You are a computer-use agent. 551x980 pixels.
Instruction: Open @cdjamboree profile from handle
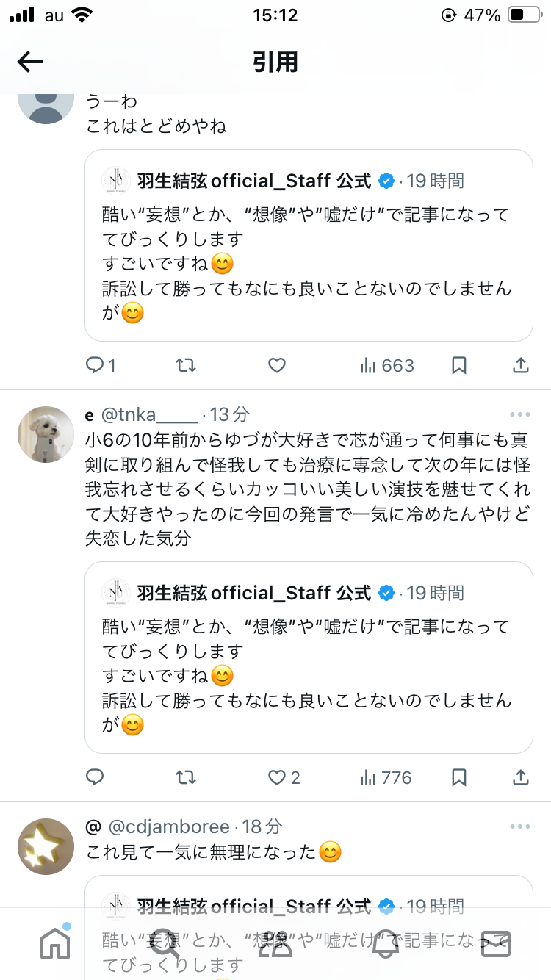click(169, 826)
